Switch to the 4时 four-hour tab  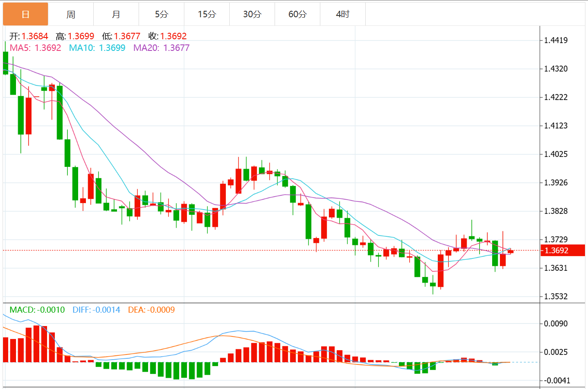click(x=343, y=14)
